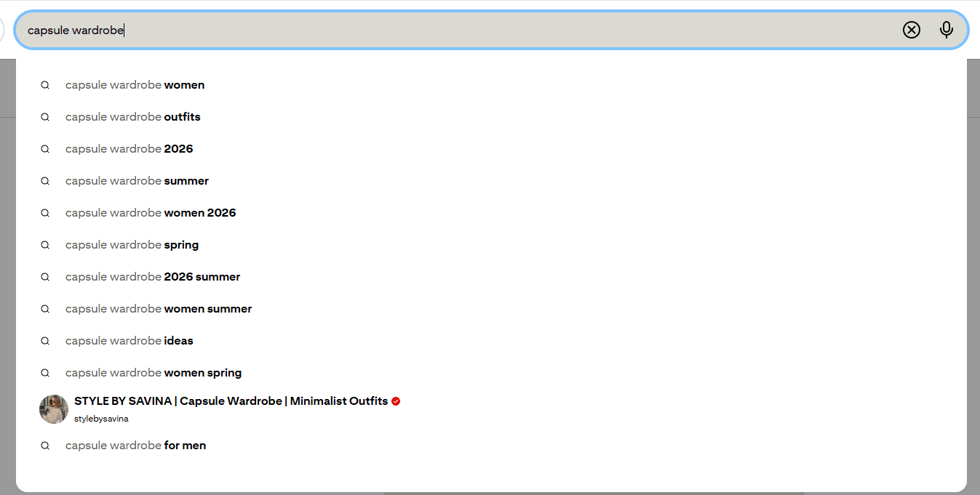Select suggestion capsule wardrobe outfits
The width and height of the screenshot is (980, 495).
point(491,117)
